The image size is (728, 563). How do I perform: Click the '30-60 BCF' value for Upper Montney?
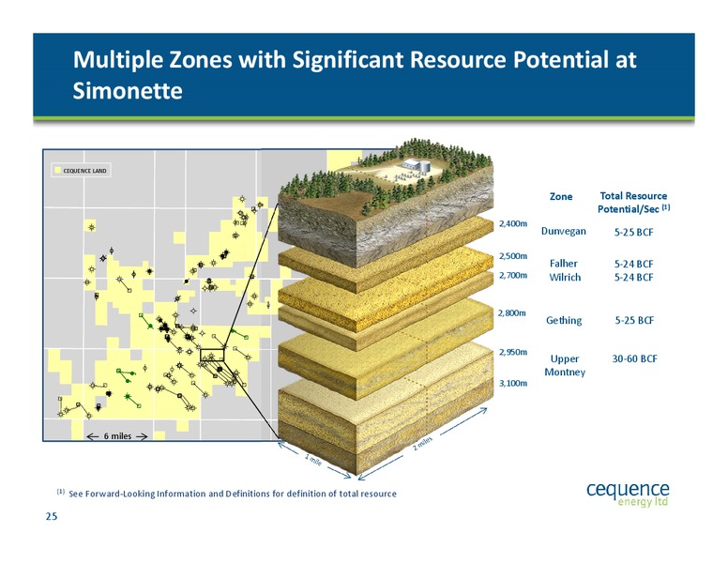pyautogui.click(x=635, y=358)
